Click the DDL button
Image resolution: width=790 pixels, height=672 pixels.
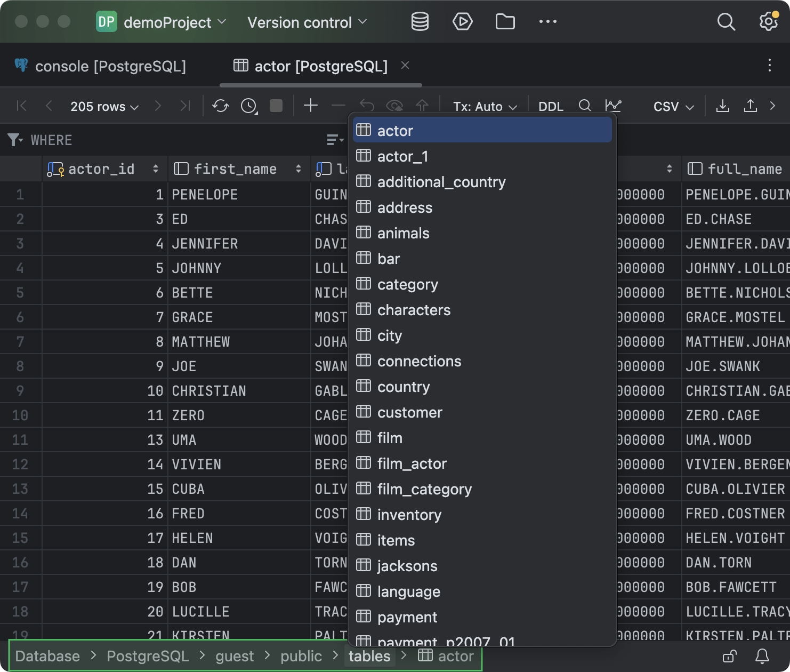[550, 106]
